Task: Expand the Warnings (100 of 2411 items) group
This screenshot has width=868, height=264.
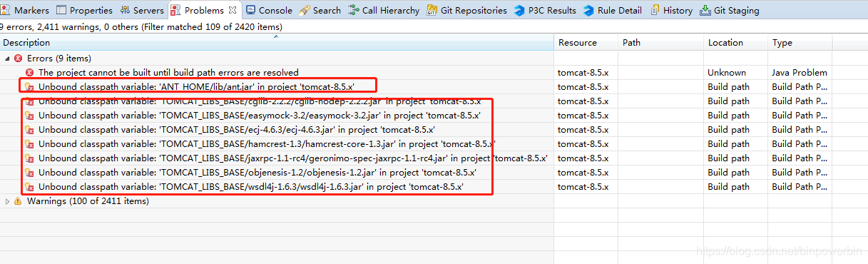Action: pos(7,201)
